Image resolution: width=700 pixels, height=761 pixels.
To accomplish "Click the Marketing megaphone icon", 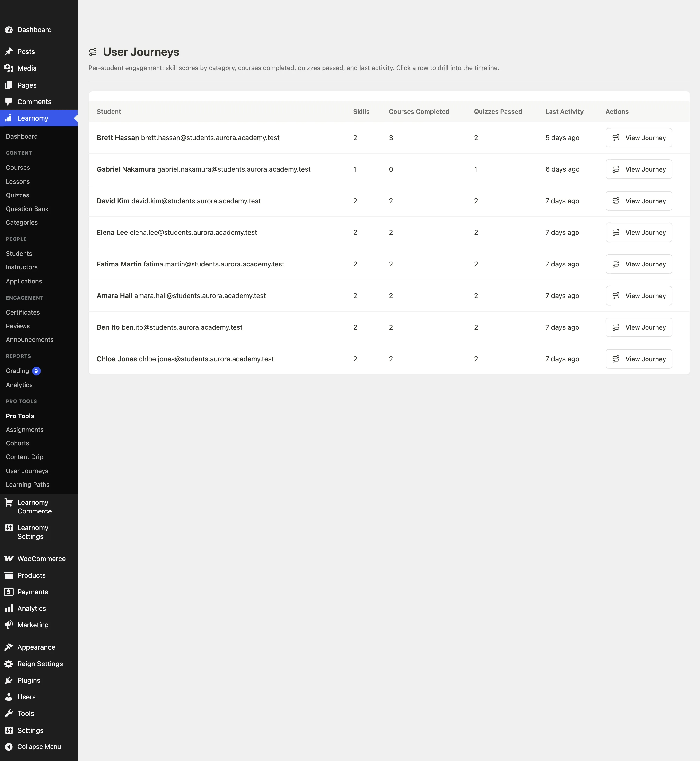I will (x=9, y=625).
